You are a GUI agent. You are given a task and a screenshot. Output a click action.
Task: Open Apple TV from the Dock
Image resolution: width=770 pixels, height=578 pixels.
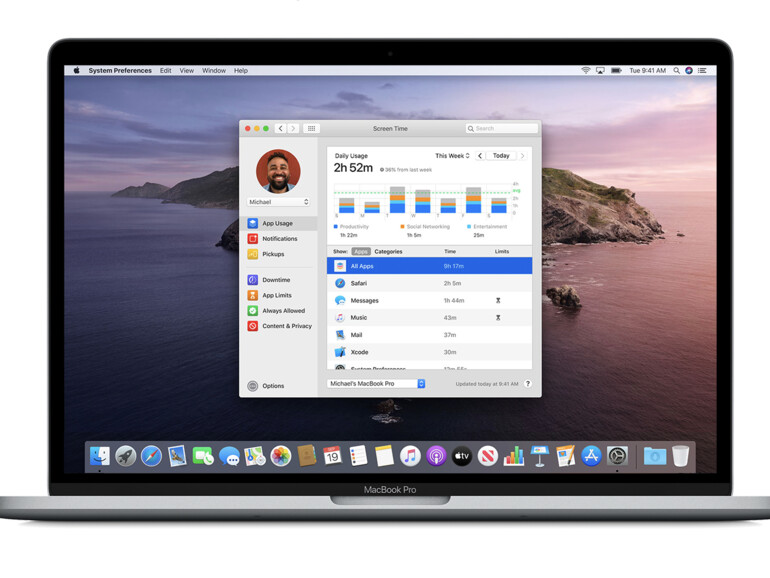tap(462, 456)
